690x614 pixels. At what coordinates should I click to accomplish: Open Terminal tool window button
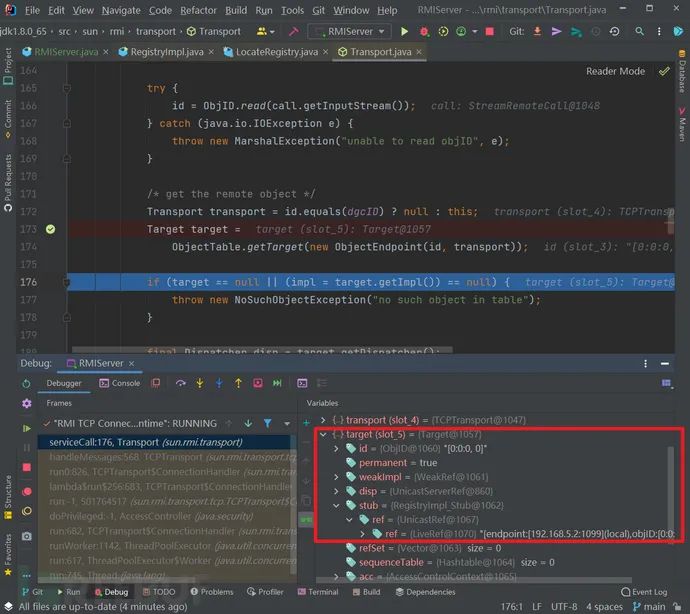[x=318, y=592]
